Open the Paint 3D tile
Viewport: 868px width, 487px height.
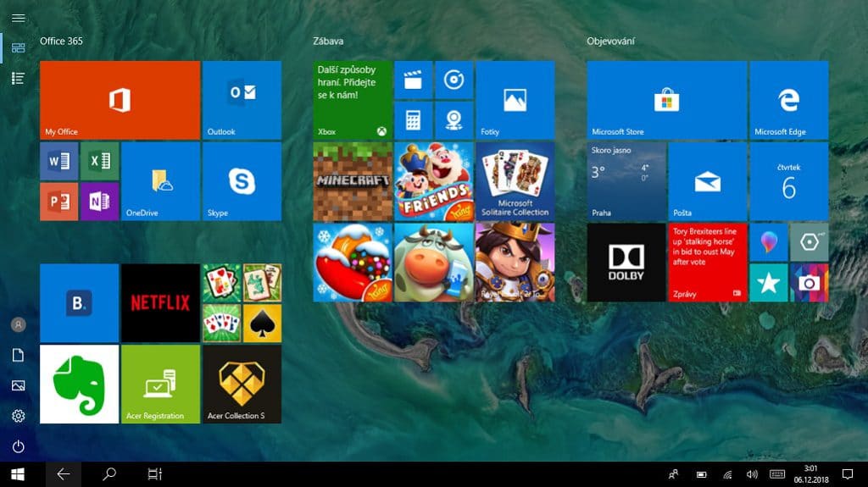[768, 242]
